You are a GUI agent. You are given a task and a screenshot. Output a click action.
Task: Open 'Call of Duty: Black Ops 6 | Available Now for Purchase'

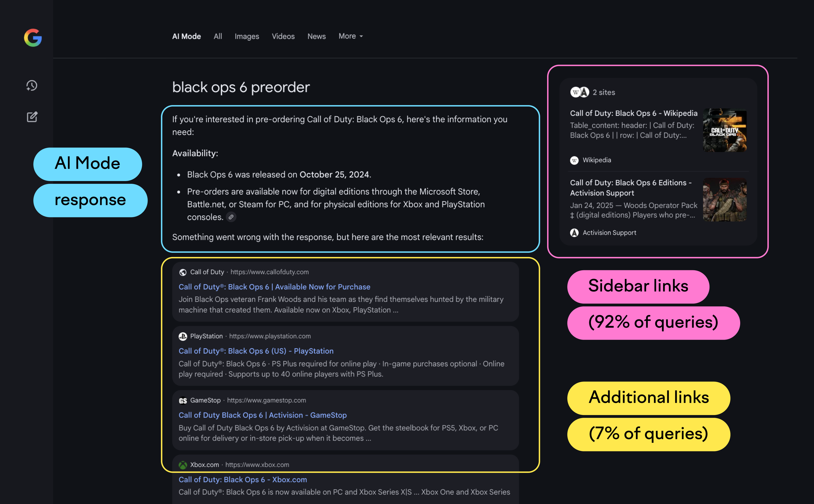click(x=274, y=287)
